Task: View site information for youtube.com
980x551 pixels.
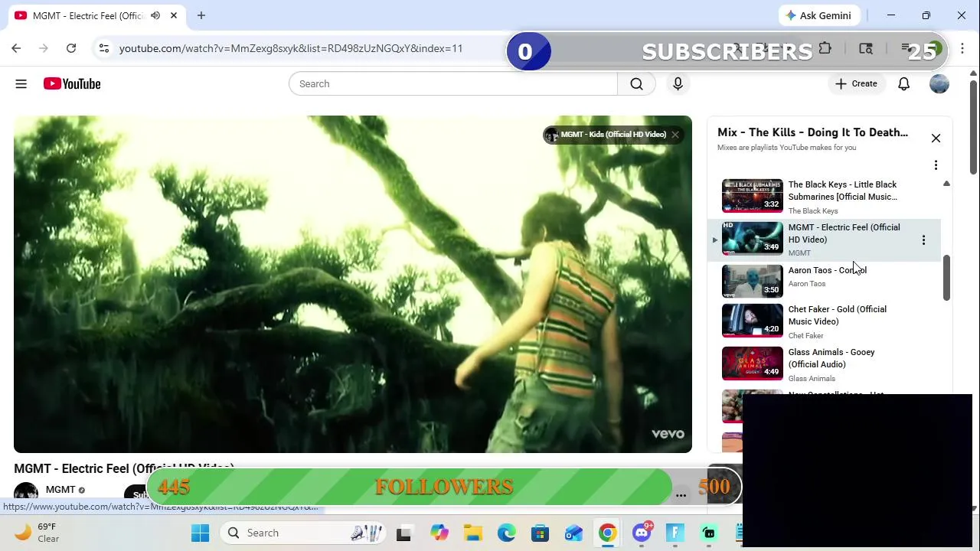Action: pyautogui.click(x=103, y=48)
